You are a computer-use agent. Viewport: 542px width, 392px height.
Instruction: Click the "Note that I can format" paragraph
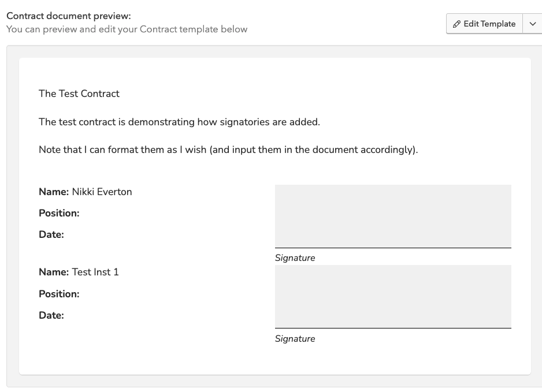pyautogui.click(x=228, y=150)
